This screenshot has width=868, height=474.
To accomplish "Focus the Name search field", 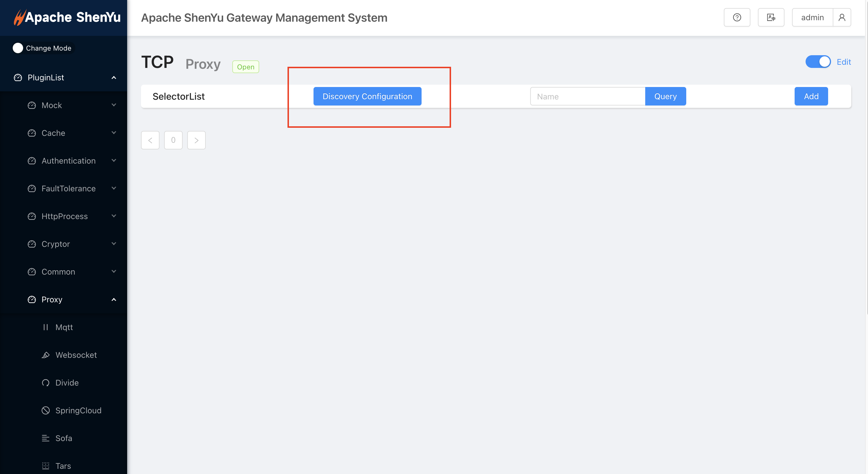I will pos(587,97).
